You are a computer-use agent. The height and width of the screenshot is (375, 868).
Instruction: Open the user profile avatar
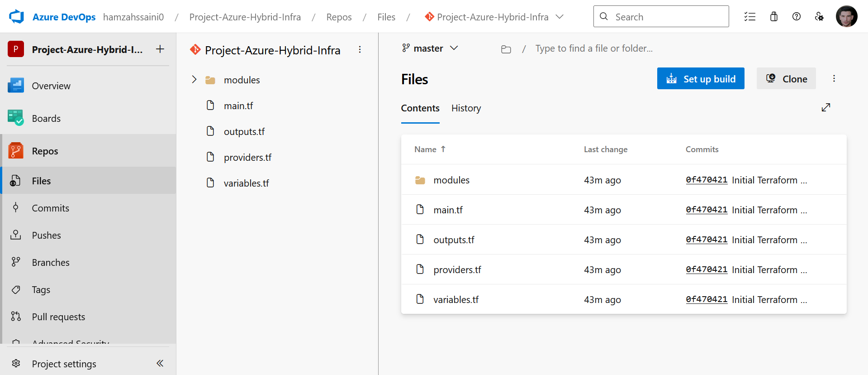[847, 17]
